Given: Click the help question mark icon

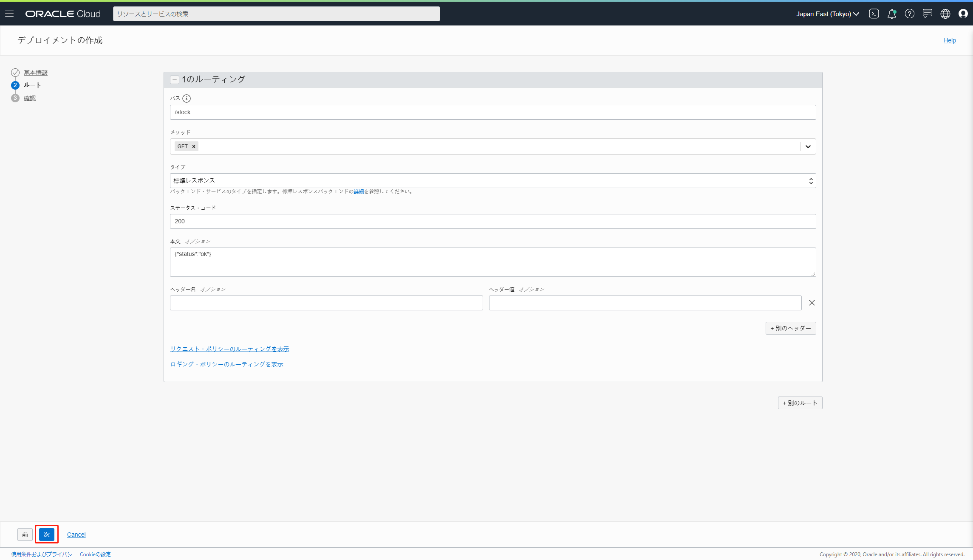Looking at the screenshot, I should (909, 14).
